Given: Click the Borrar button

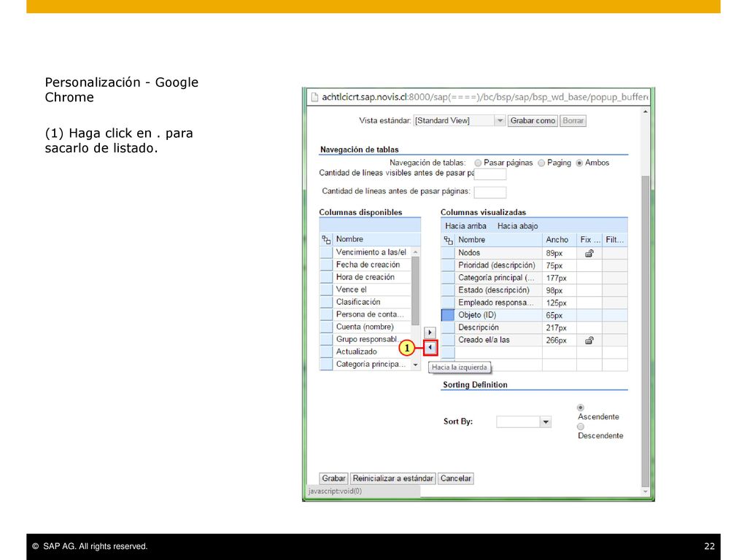Looking at the screenshot, I should click(x=573, y=121).
